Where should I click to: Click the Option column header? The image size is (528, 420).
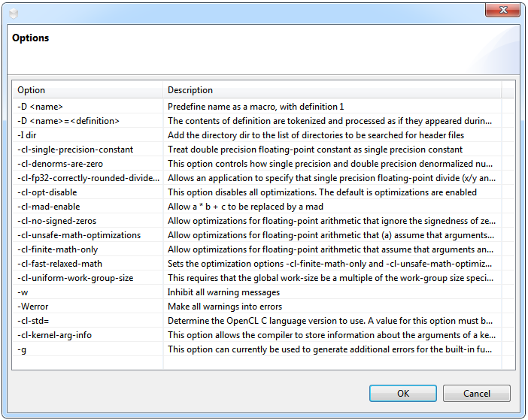87,90
